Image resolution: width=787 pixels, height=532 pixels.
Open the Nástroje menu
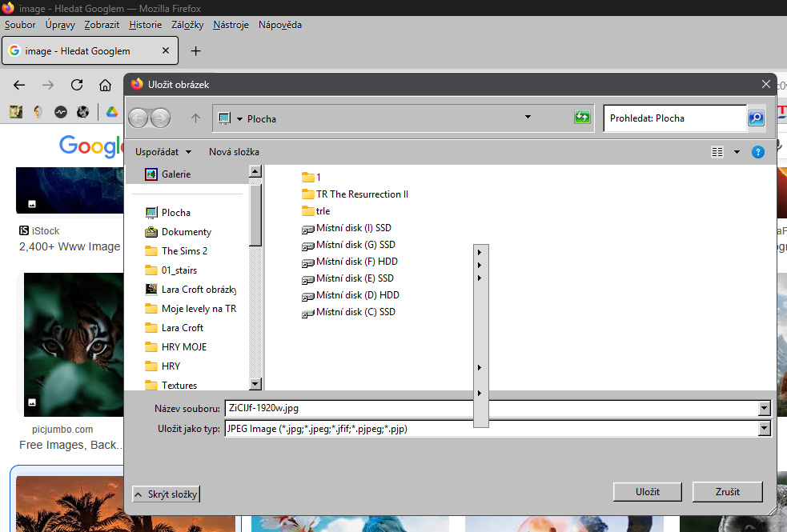click(231, 25)
